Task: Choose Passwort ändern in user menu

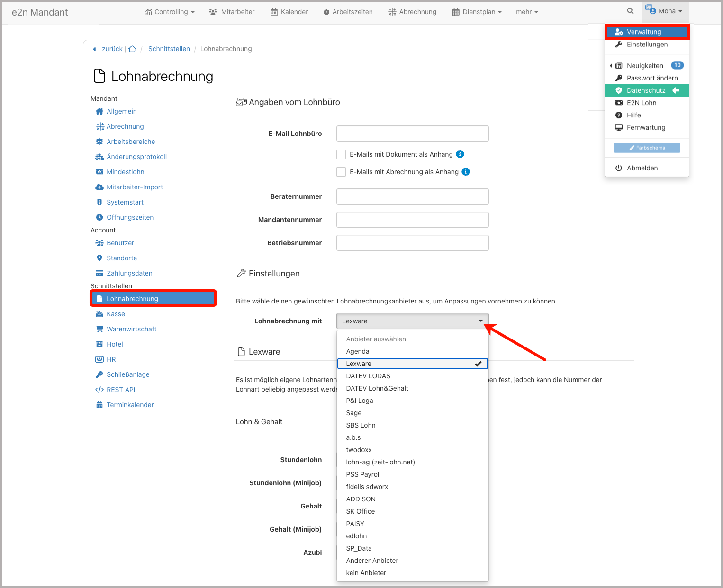Action: (652, 78)
